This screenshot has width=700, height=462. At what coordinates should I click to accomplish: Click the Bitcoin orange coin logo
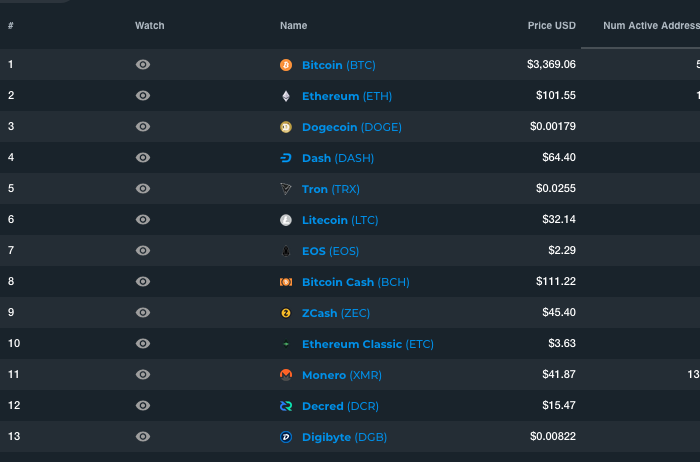pyautogui.click(x=286, y=65)
